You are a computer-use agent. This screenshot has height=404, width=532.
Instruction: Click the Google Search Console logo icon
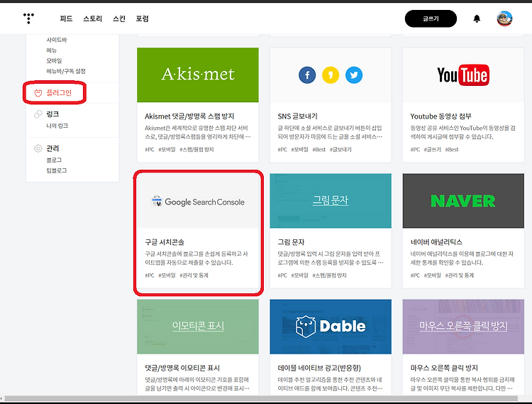(x=157, y=202)
